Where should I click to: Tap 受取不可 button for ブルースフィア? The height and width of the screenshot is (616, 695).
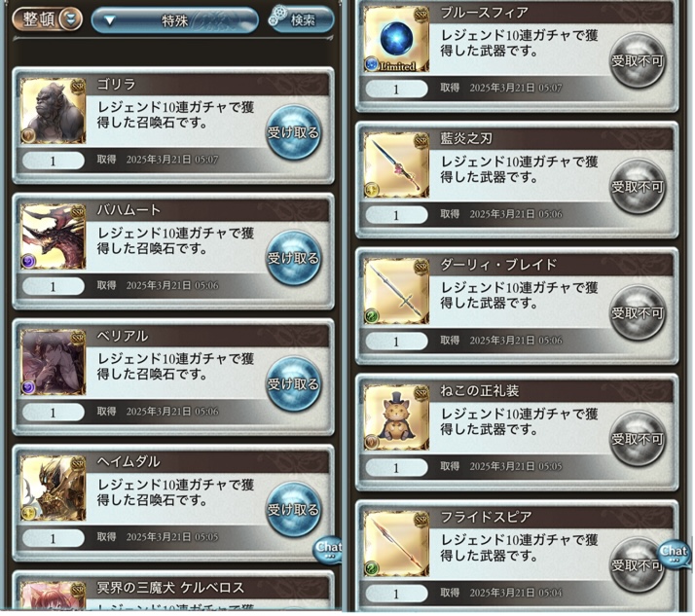638,60
